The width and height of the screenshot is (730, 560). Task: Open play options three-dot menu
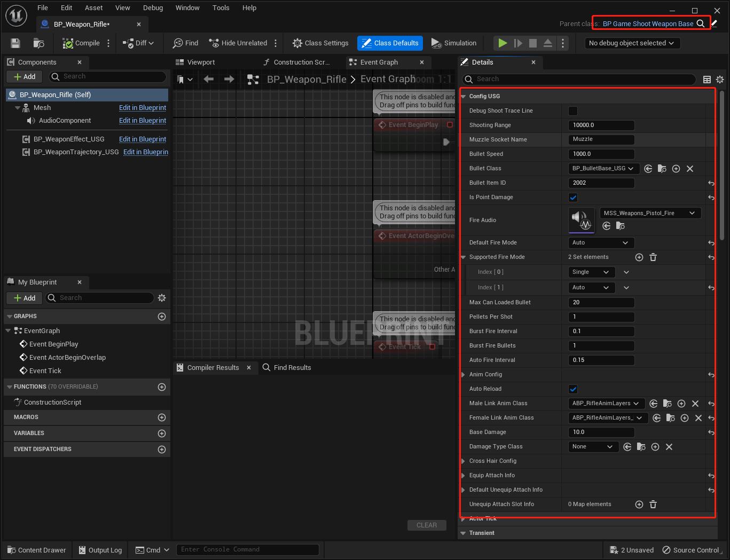(562, 43)
